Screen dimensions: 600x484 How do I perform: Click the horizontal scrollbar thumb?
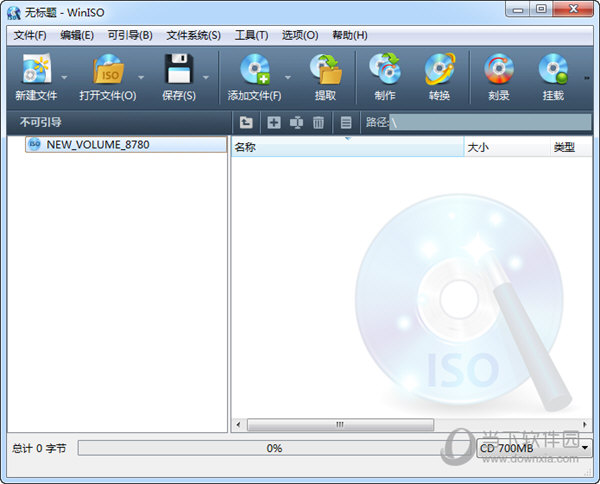[340, 425]
